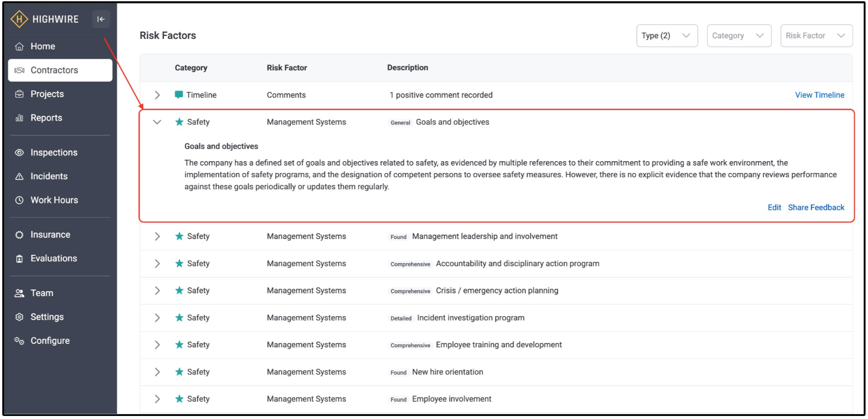The height and width of the screenshot is (419, 868).
Task: Open the Category filter dropdown
Action: (x=739, y=35)
